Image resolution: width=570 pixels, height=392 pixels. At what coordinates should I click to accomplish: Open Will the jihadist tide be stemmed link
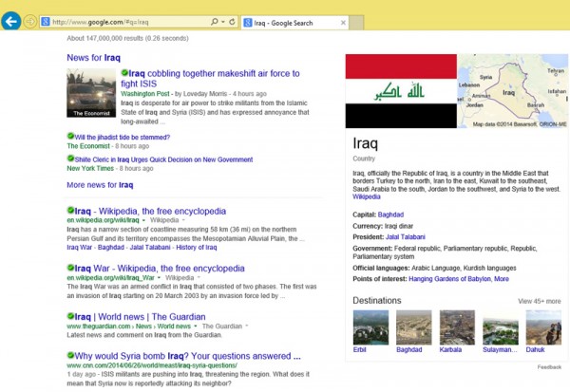click(123, 138)
